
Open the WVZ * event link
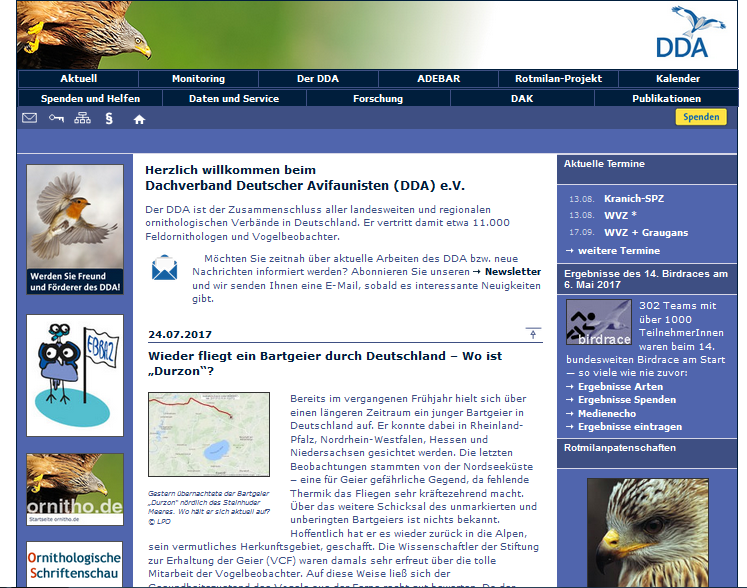pos(620,215)
